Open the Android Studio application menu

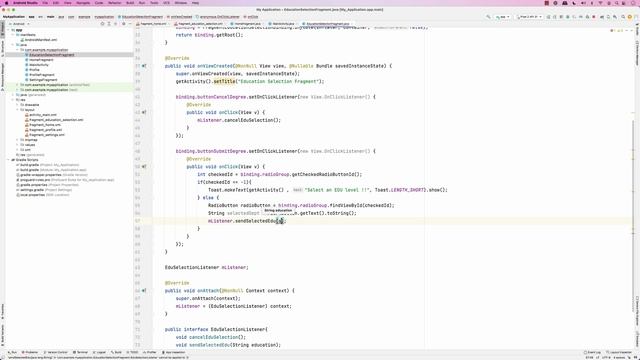tap(25, 3)
